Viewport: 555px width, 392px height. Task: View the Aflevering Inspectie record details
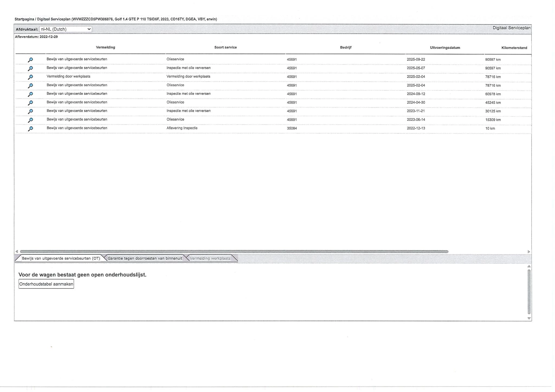(30, 129)
